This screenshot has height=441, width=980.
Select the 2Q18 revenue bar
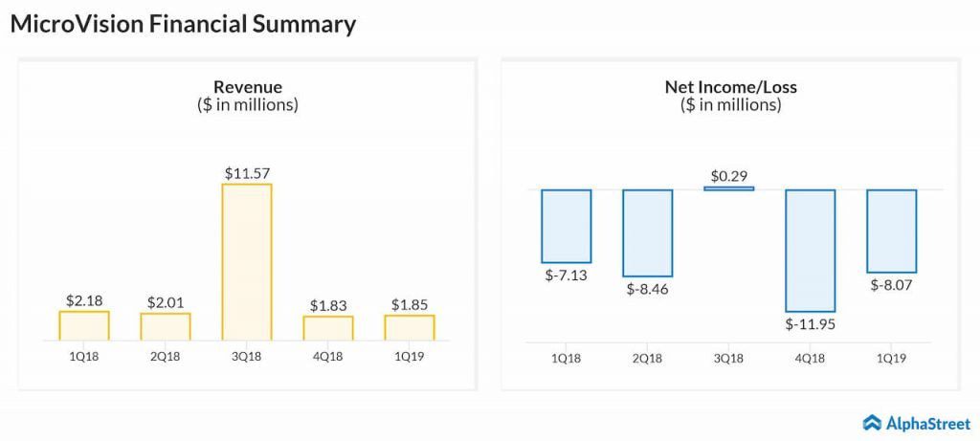tap(166, 326)
